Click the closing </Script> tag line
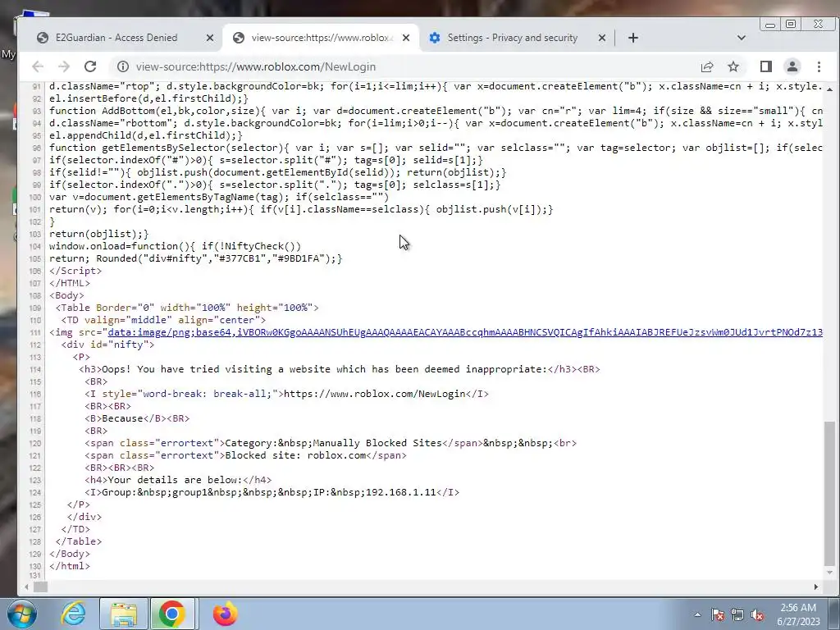 75,271
